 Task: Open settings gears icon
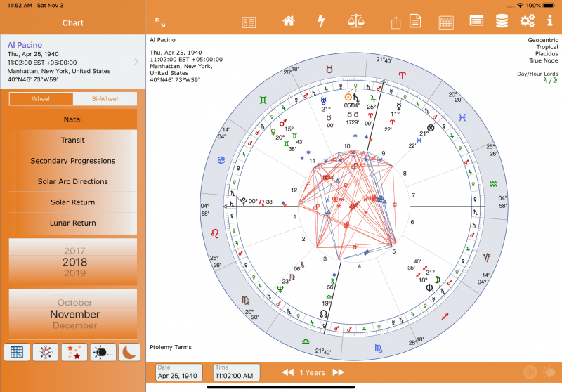point(528,21)
